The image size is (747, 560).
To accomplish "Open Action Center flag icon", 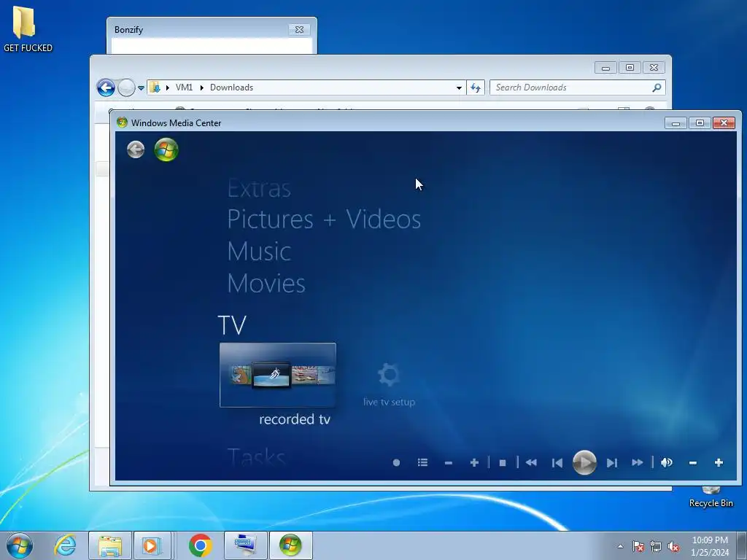I will click(x=638, y=546).
